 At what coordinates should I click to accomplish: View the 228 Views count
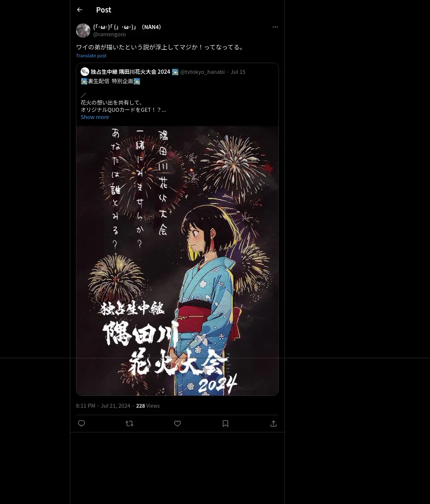(x=148, y=405)
